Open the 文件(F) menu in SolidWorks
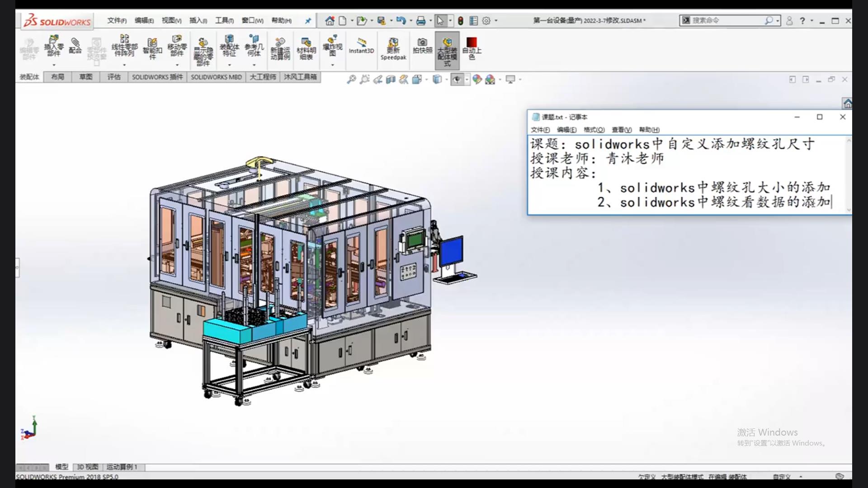Image resolution: width=868 pixels, height=488 pixels. 117,21
